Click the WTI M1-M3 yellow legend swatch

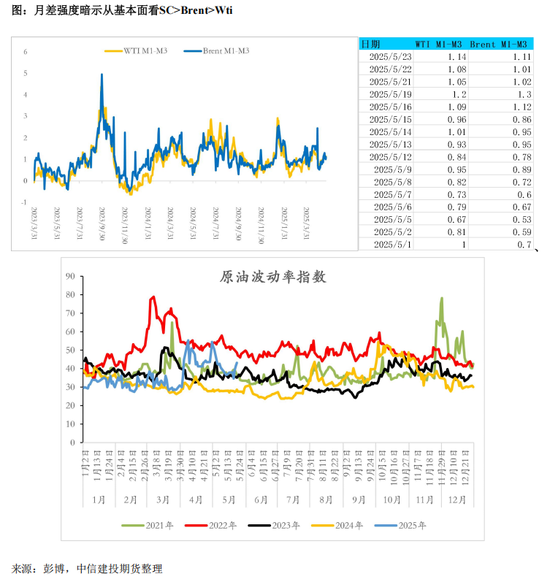[x=113, y=51]
